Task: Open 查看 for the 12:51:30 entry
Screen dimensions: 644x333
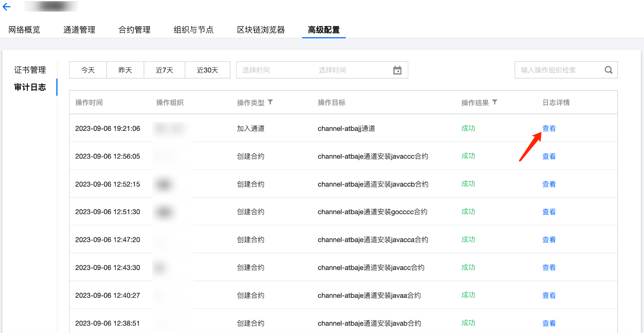Action: pyautogui.click(x=549, y=212)
